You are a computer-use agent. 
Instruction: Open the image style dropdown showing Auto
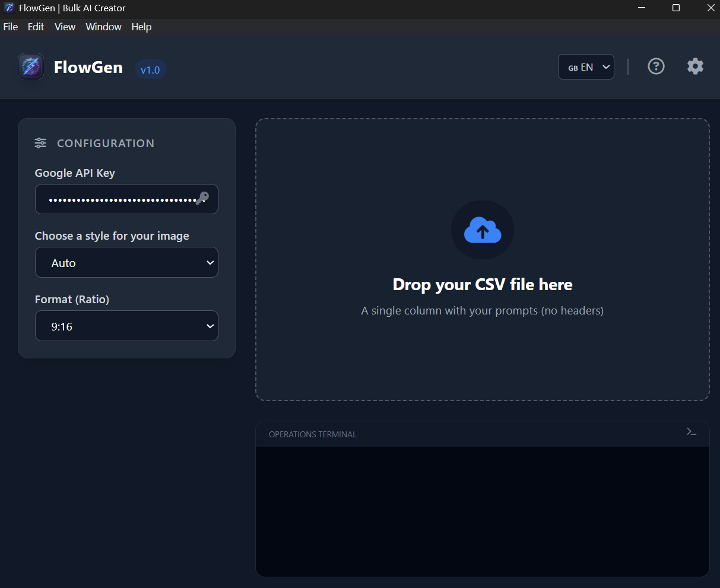tap(126, 262)
